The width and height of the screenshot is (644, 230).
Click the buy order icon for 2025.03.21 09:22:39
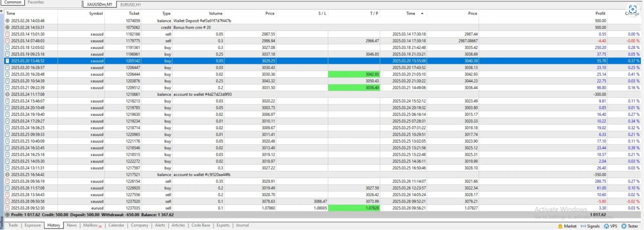coord(7,88)
